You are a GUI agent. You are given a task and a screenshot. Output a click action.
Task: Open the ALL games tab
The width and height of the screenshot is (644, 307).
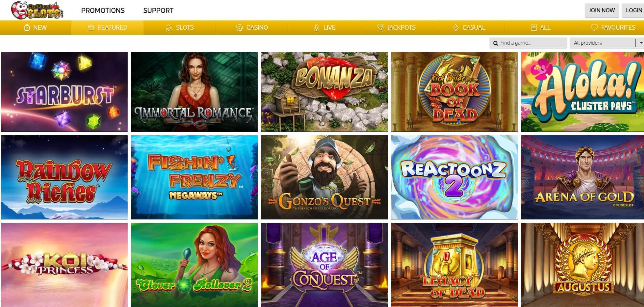541,28
